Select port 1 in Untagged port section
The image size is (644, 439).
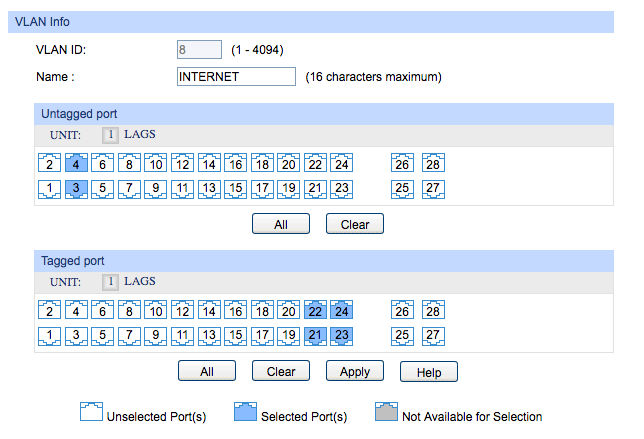tap(49, 189)
